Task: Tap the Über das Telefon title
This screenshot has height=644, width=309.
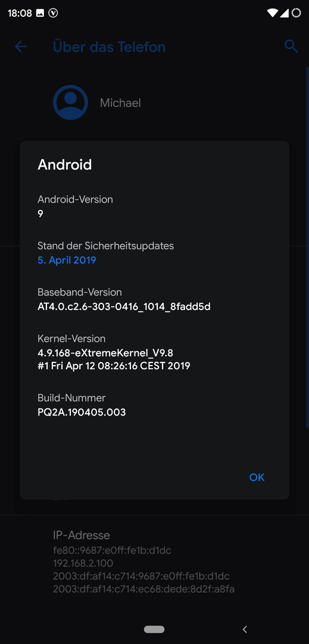Action: 109,47
